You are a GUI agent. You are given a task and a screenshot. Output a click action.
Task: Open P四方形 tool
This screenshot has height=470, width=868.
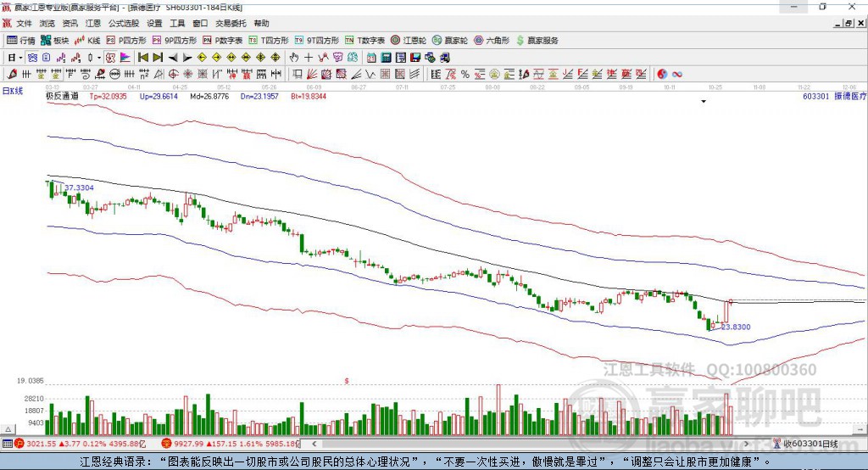click(x=126, y=41)
